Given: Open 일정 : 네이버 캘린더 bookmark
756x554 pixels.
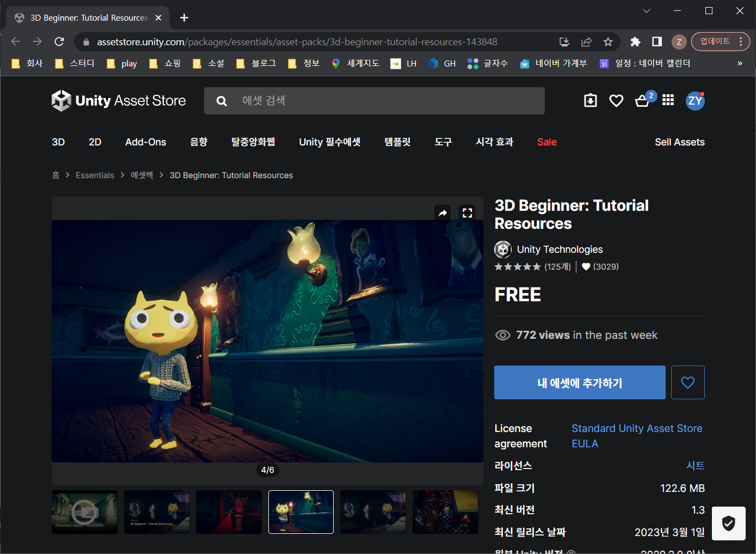Looking at the screenshot, I should 645,63.
